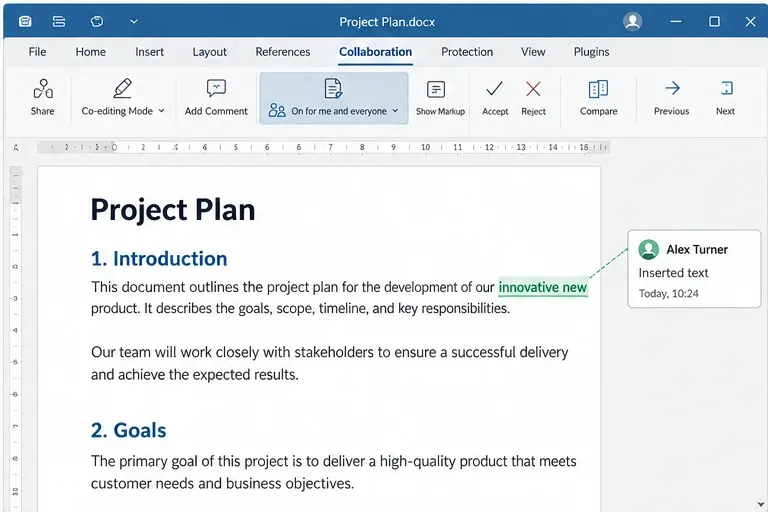Click the 'Project Plan' document title
Screen dimensions: 768x512
[x=173, y=210]
